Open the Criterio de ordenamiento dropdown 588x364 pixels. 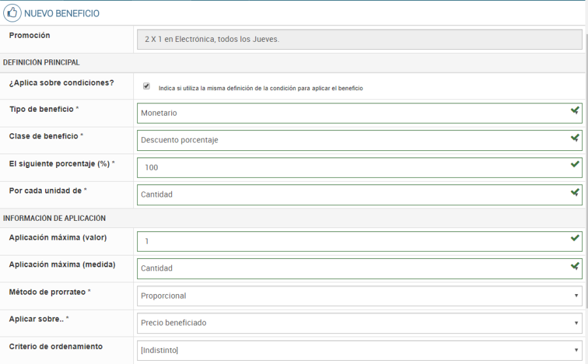(359, 350)
